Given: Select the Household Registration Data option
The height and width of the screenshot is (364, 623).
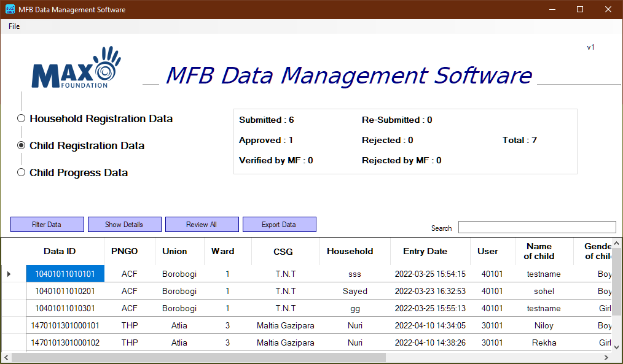Looking at the screenshot, I should [21, 118].
